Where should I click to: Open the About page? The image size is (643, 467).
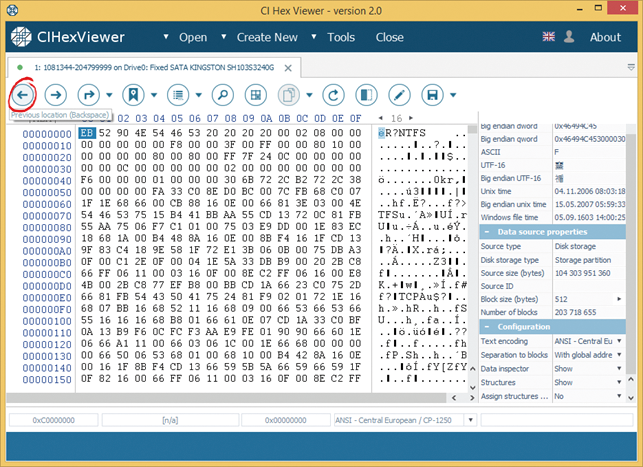click(x=605, y=37)
